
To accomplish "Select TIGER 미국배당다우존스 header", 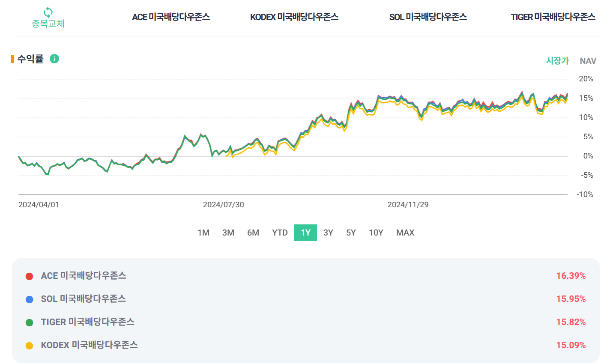I will click(553, 17).
